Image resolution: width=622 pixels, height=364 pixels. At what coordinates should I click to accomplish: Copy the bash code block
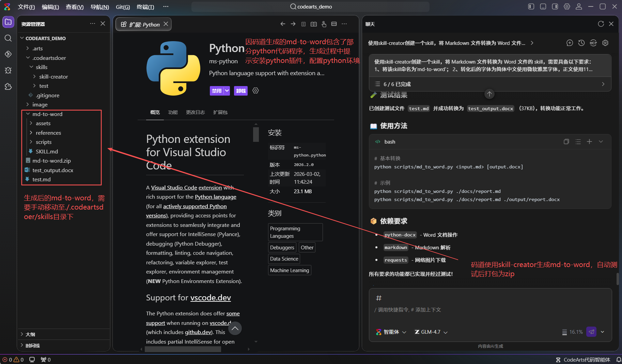pos(566,142)
